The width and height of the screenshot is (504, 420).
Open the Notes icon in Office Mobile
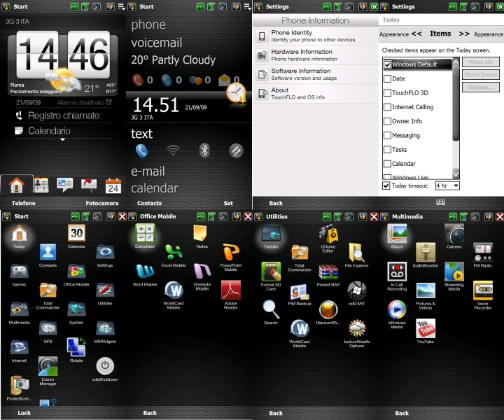[201, 233]
